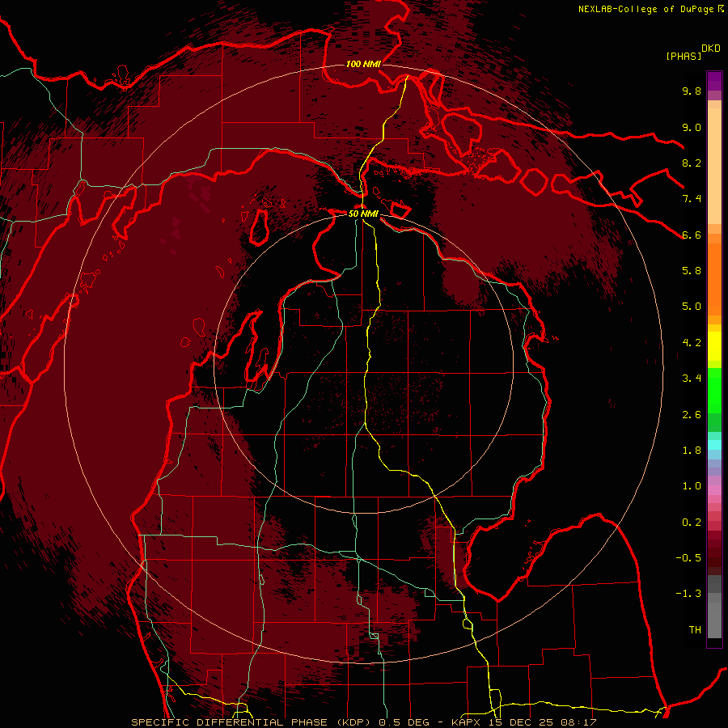This screenshot has width=728, height=728.
Task: Click the TH threshold label
Action: (695, 630)
